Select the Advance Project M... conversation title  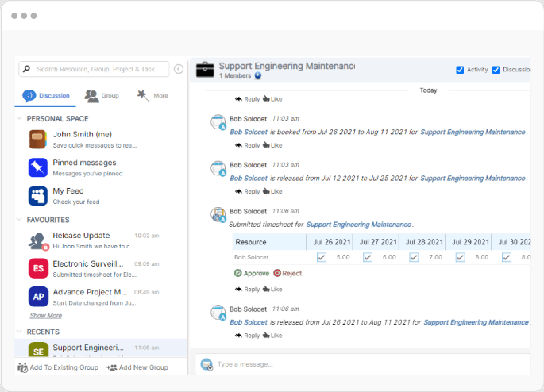(90, 292)
